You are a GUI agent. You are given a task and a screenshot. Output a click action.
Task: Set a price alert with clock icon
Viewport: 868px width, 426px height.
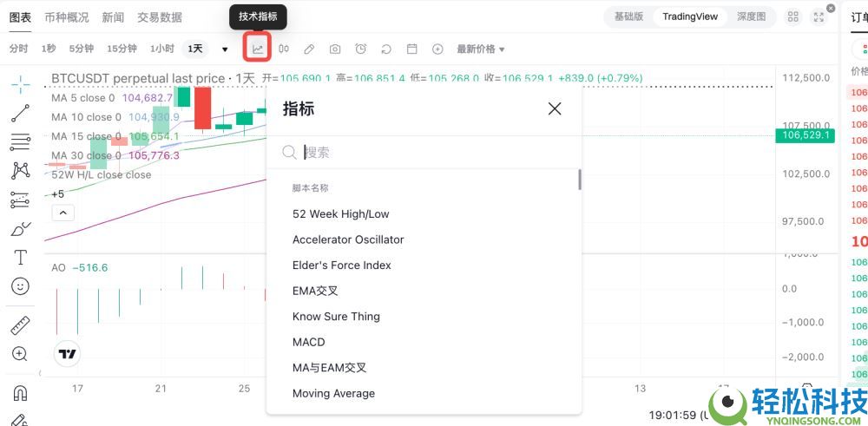click(360, 49)
